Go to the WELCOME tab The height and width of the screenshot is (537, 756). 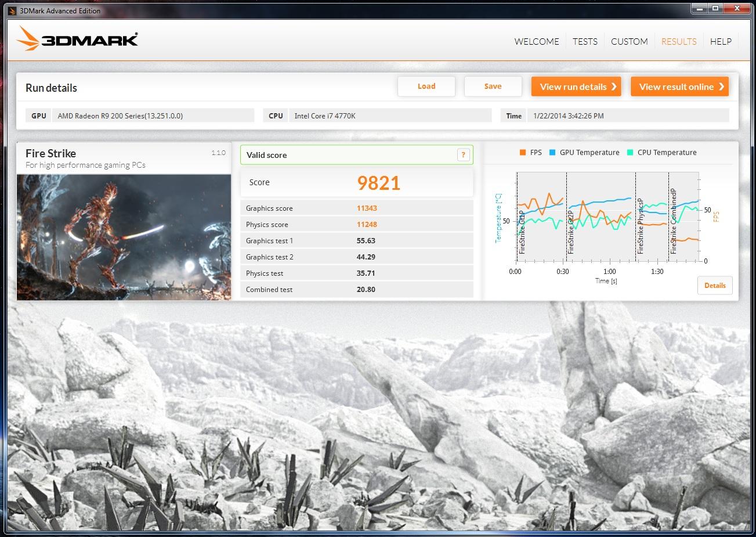click(537, 41)
